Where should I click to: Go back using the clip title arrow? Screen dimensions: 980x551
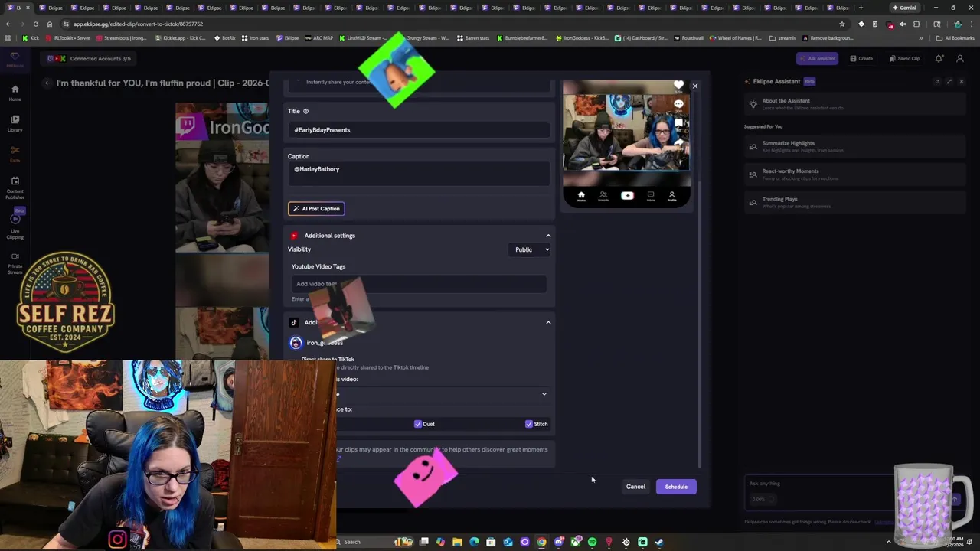[x=47, y=83]
